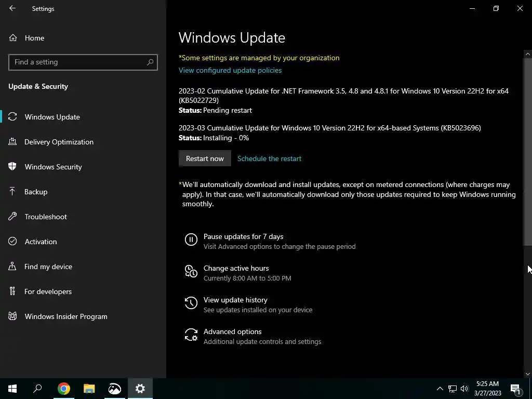This screenshot has width=532, height=399.
Task: Click the Restart now button
Action: coord(205,158)
